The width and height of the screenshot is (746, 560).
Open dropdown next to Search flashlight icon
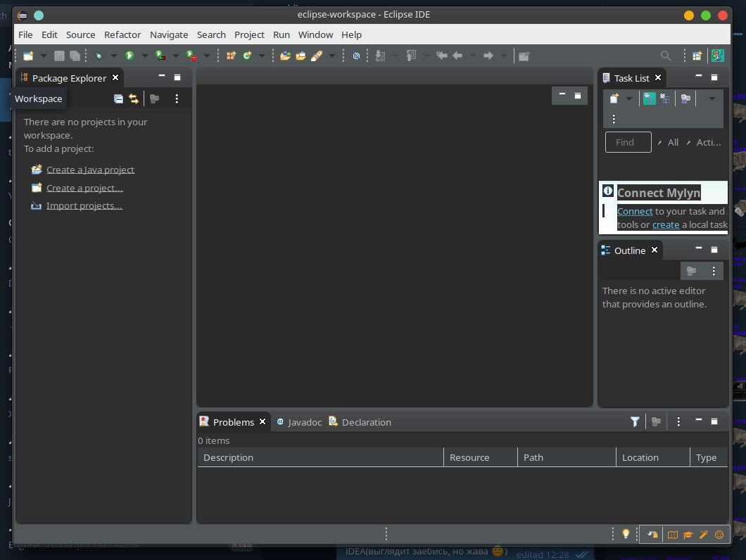(x=332, y=56)
